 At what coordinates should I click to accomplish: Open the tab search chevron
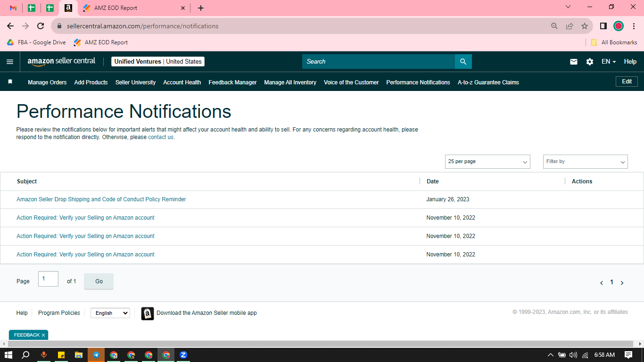568,7
